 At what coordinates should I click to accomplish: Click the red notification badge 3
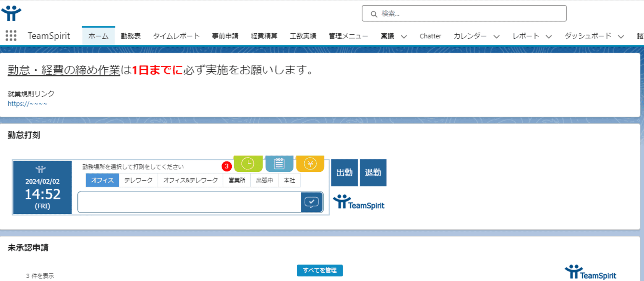pos(227,166)
